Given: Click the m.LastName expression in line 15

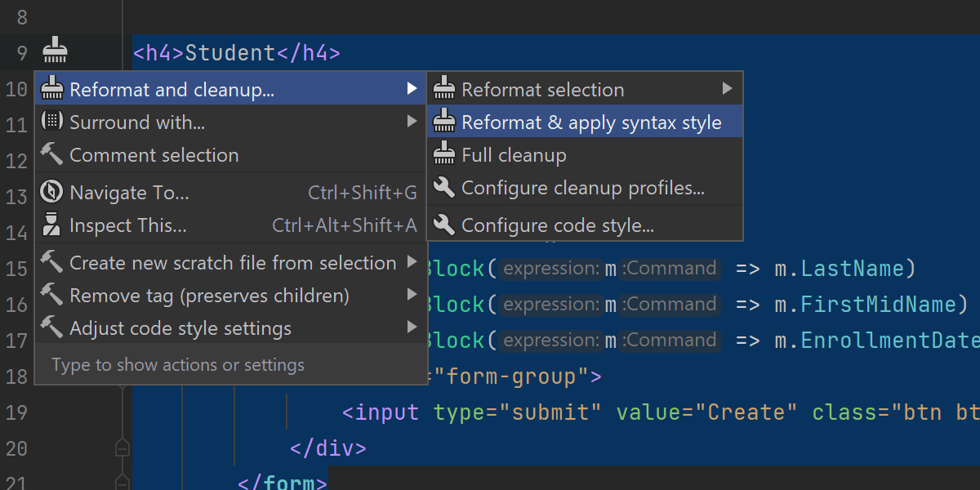Looking at the screenshot, I should [844, 269].
